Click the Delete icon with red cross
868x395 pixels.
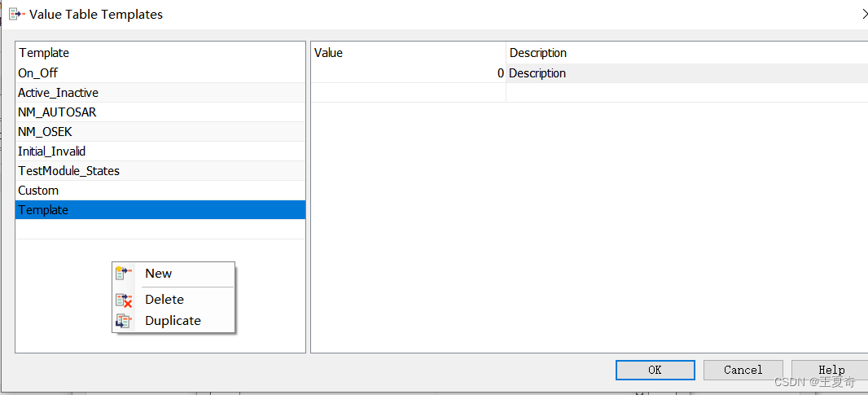pos(124,300)
